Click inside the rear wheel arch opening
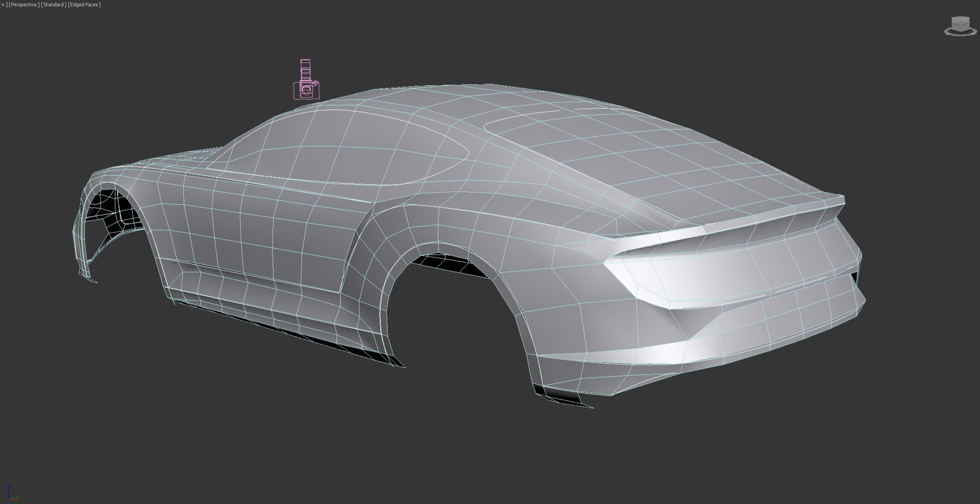980x504 pixels. click(x=449, y=327)
